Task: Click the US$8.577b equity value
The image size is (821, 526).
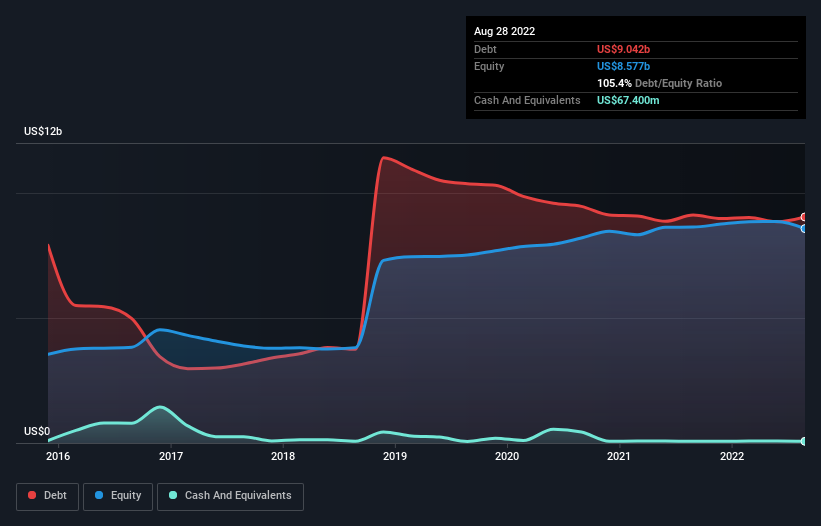Action: point(623,66)
